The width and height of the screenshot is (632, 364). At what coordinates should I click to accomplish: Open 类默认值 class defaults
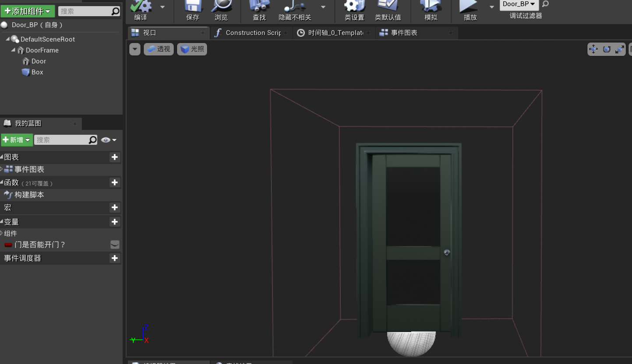tap(388, 10)
